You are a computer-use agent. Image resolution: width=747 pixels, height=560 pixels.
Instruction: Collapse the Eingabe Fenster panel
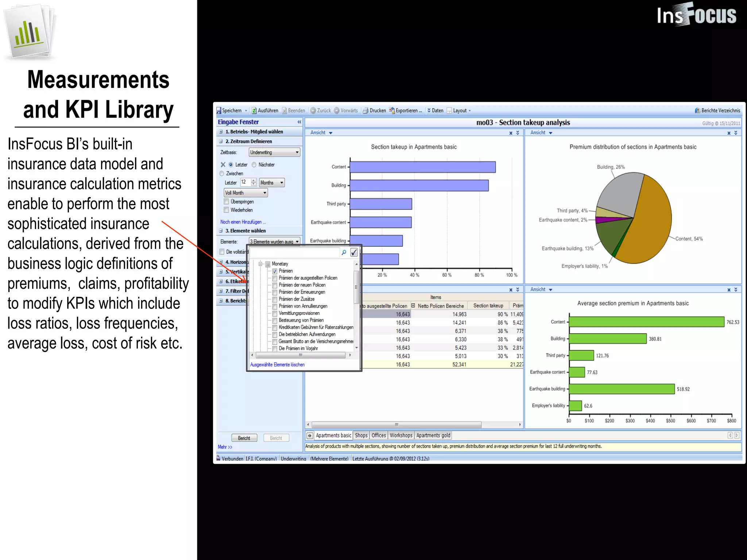pos(299,122)
